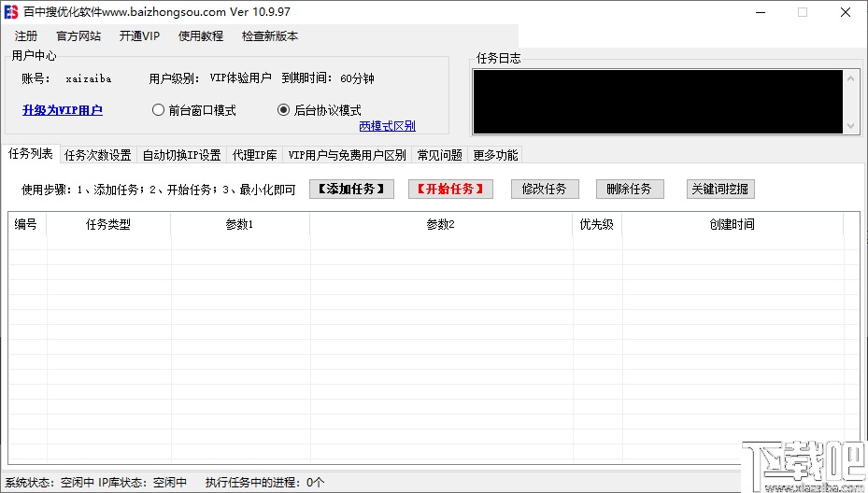The width and height of the screenshot is (868, 493).
Task: Click the 参数1 column header
Action: tap(240, 224)
